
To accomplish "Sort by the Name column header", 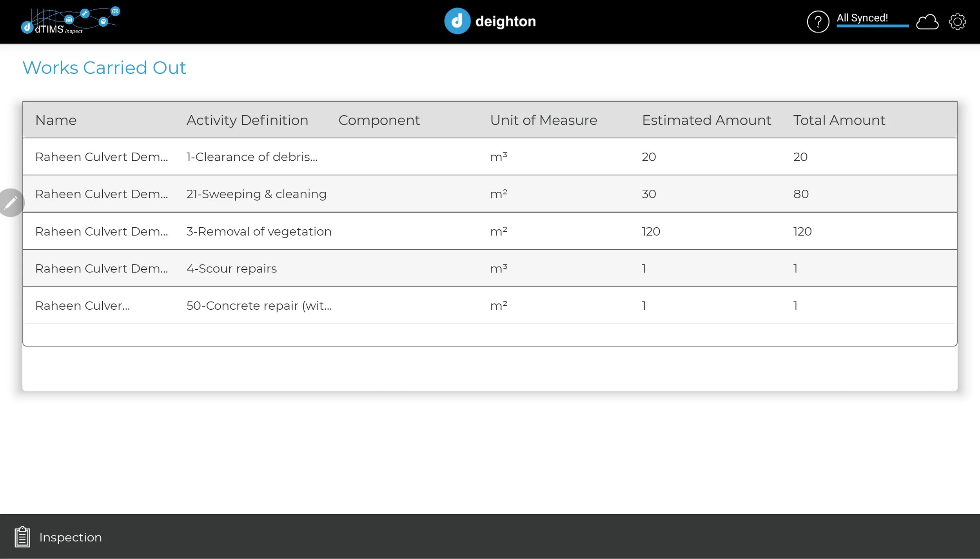I will coord(56,120).
